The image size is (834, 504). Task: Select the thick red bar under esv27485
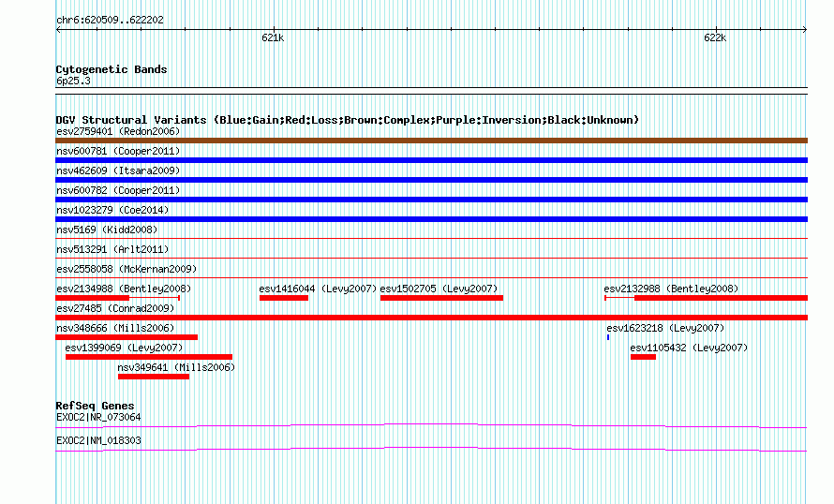coord(431,318)
